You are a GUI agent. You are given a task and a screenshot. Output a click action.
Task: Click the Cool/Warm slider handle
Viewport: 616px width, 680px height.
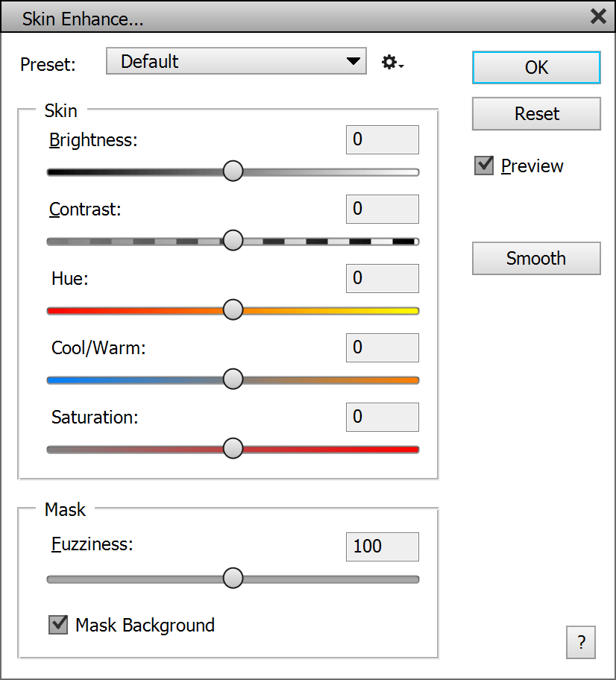[233, 379]
